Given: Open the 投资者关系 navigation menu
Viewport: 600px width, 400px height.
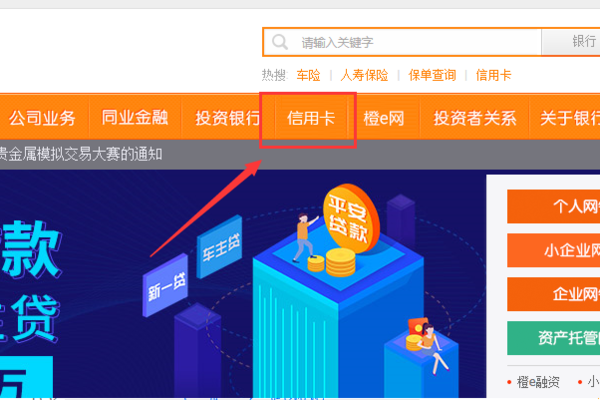Looking at the screenshot, I should (475, 118).
